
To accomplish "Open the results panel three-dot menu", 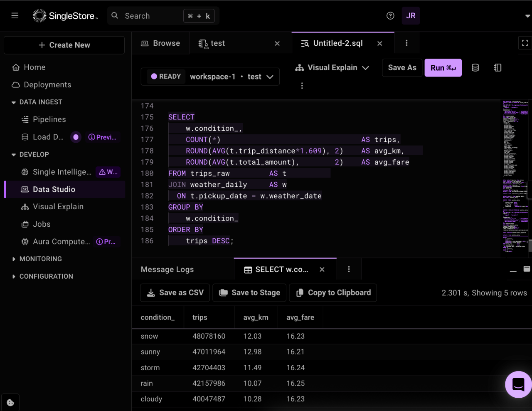I will [x=349, y=269].
